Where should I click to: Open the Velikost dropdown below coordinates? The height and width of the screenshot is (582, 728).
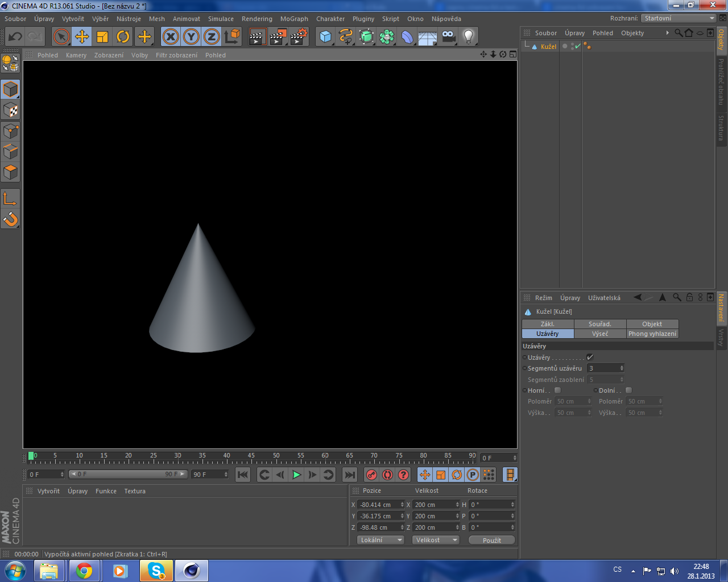[436, 540]
